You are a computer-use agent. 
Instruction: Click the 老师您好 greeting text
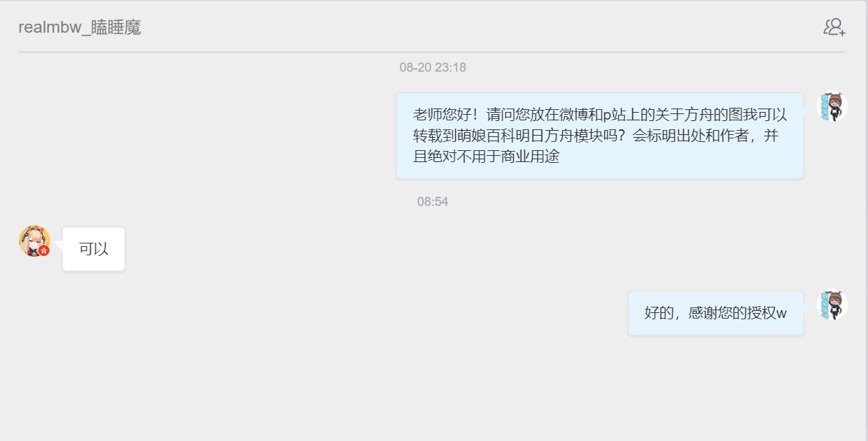[x=443, y=115]
